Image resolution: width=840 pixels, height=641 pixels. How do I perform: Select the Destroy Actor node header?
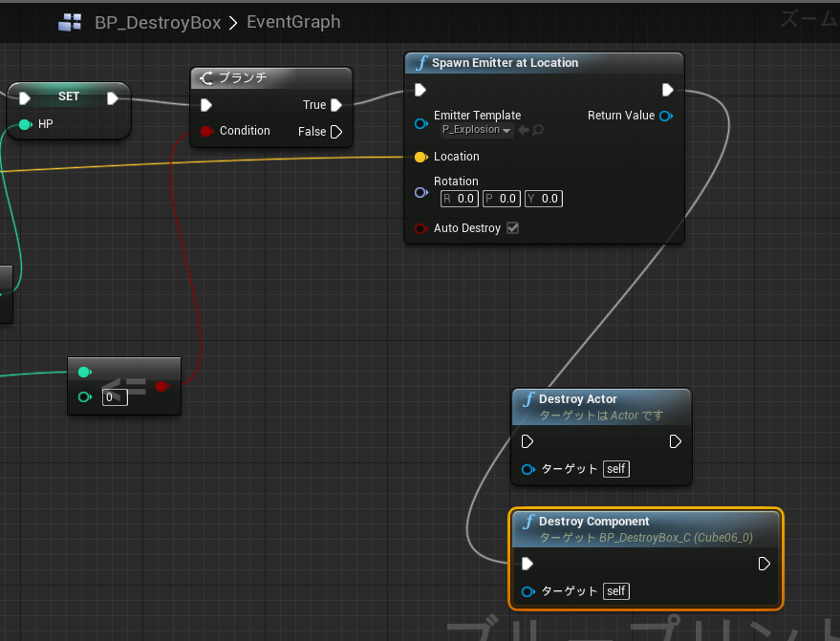pyautogui.click(x=602, y=407)
